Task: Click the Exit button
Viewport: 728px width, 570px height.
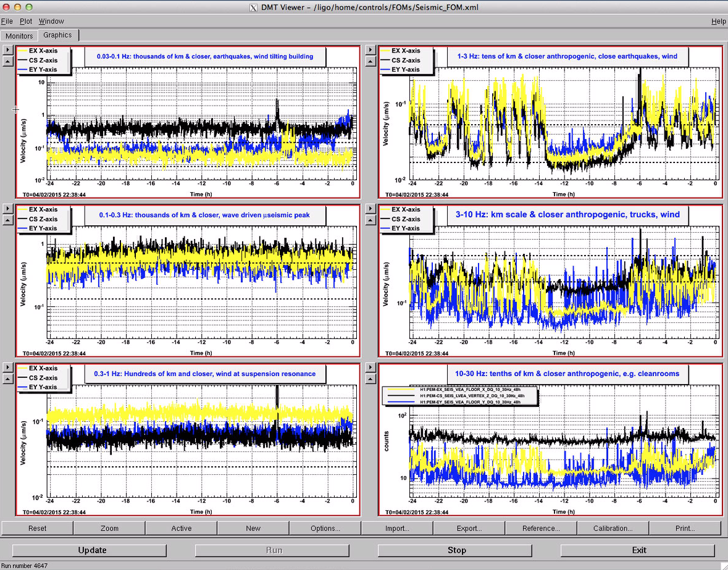Action: (637, 550)
